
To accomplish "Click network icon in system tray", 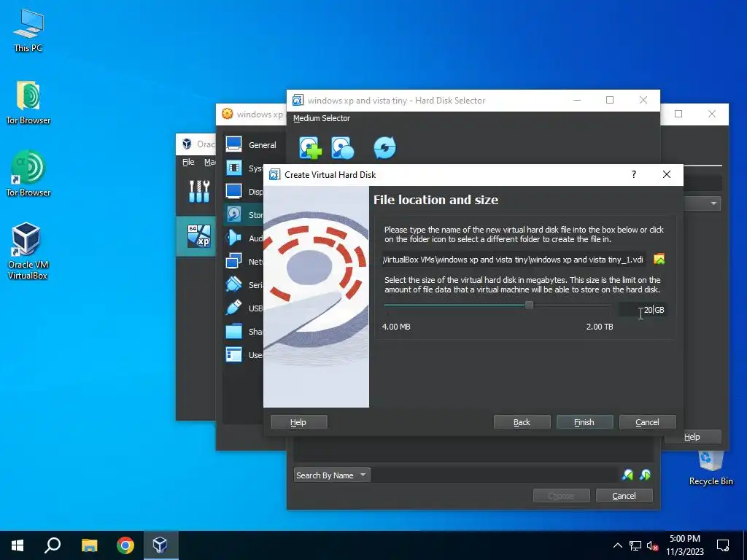I will (635, 545).
